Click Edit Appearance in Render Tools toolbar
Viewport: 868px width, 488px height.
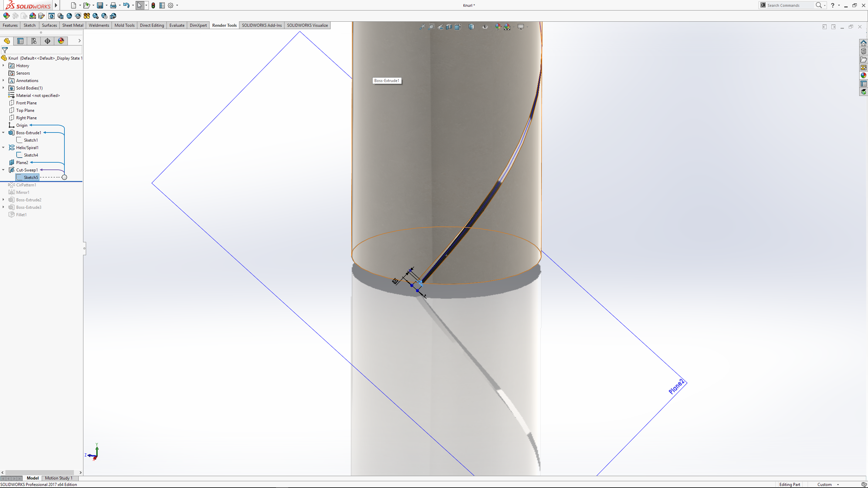pos(6,16)
